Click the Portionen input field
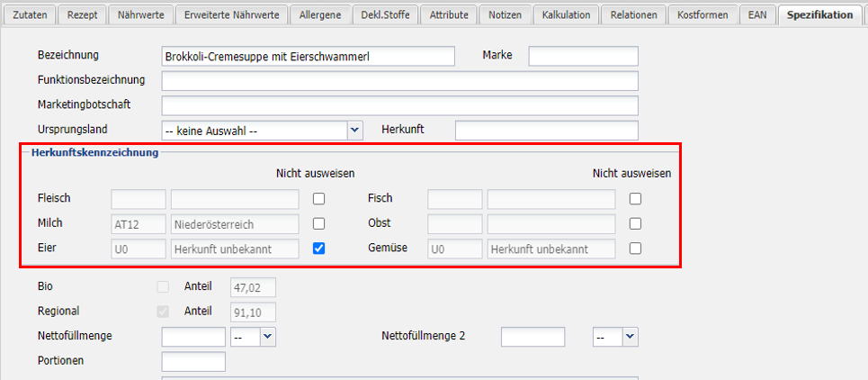868x380 pixels. [x=193, y=362]
